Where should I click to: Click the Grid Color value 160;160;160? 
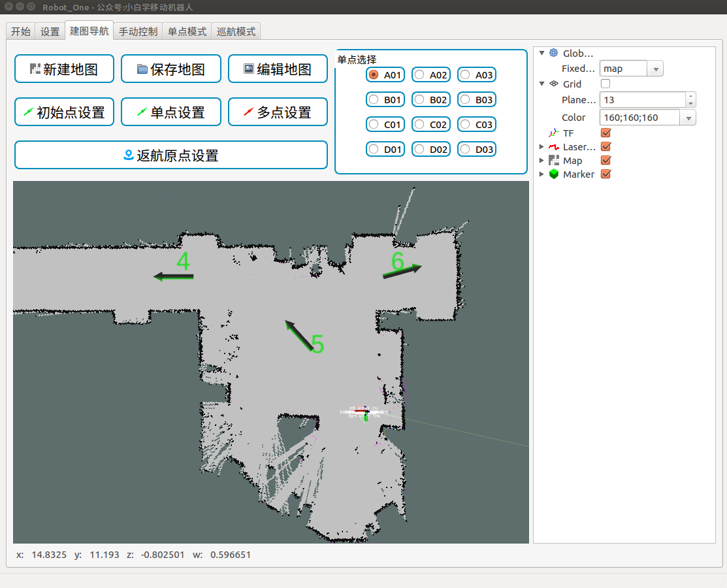coord(640,118)
